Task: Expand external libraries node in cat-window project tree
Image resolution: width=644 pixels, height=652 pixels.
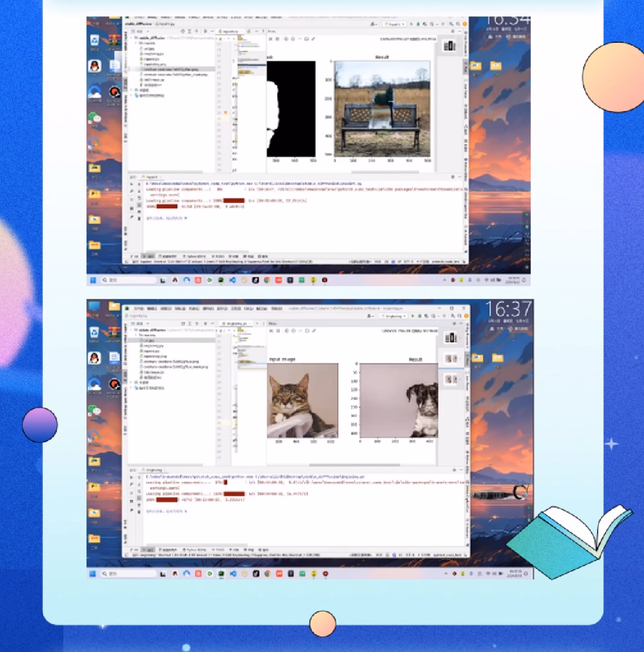Action: pyautogui.click(x=131, y=382)
